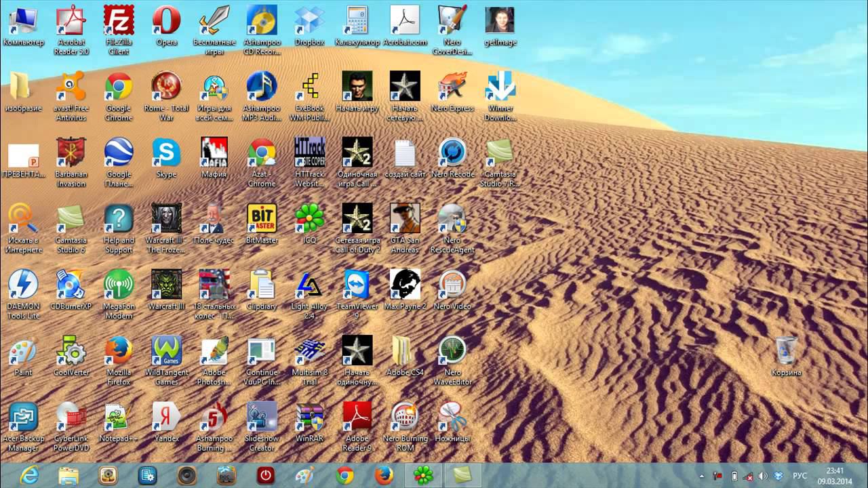
Task: Show hidden tray icons arrow
Action: pos(702,476)
